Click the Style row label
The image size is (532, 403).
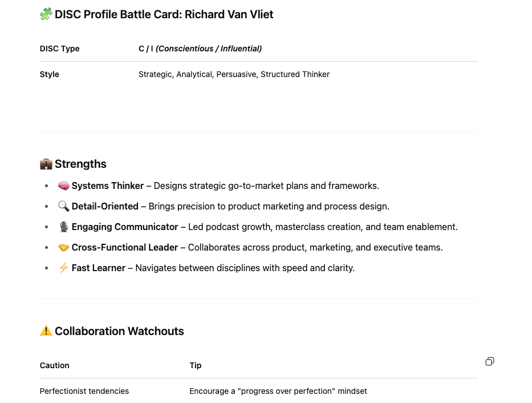point(49,74)
